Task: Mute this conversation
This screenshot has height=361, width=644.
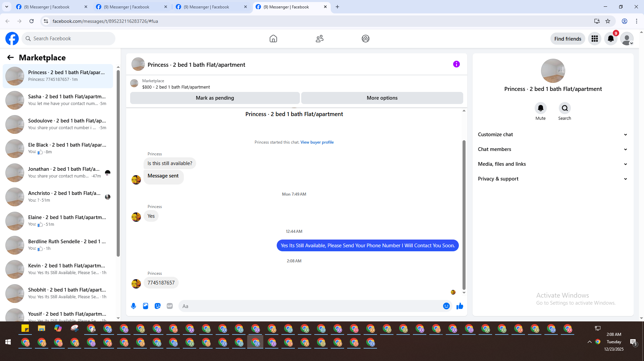Action: point(540,108)
